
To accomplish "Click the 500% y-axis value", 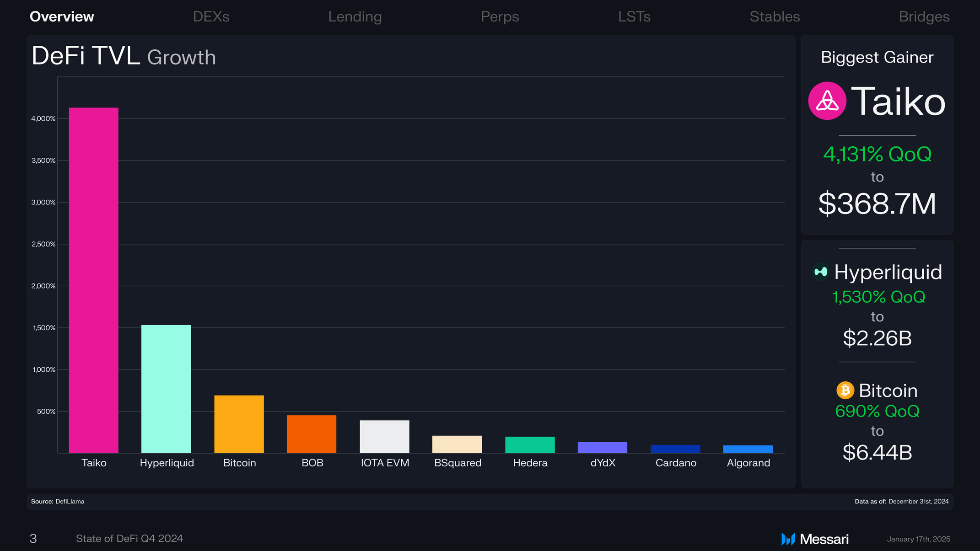I will (46, 412).
